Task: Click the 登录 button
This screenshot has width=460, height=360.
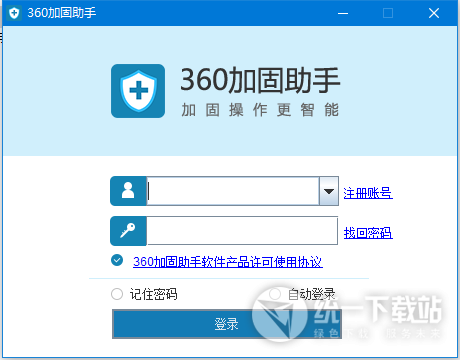Action: (227, 324)
